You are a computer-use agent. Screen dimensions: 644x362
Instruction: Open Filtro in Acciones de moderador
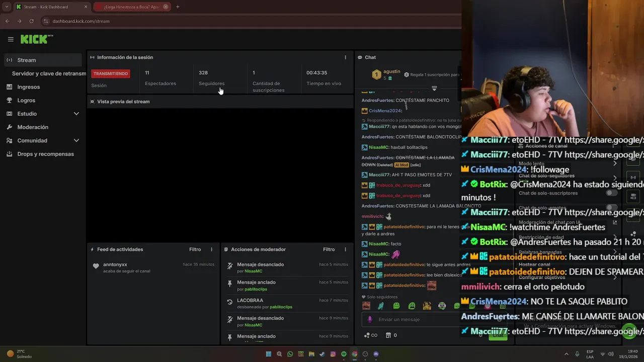(x=329, y=249)
